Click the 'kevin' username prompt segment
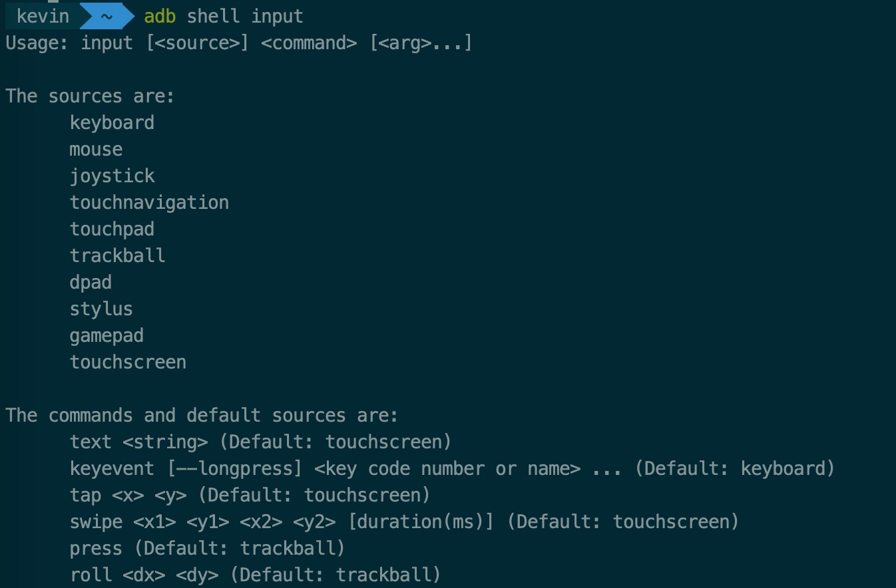The width and height of the screenshot is (896, 588). coord(42,16)
